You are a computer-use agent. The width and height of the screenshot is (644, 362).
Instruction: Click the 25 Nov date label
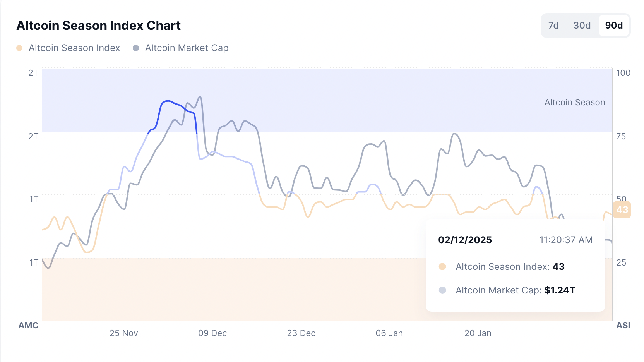[124, 333]
